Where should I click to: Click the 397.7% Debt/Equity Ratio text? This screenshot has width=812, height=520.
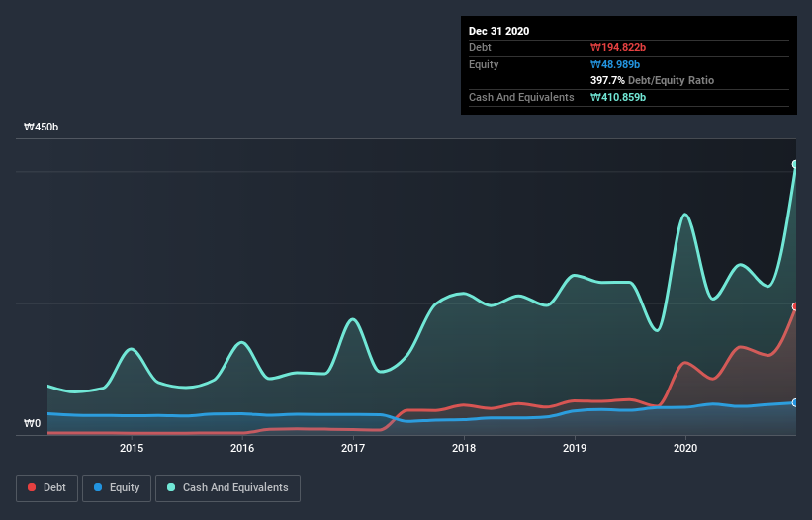[x=652, y=81]
